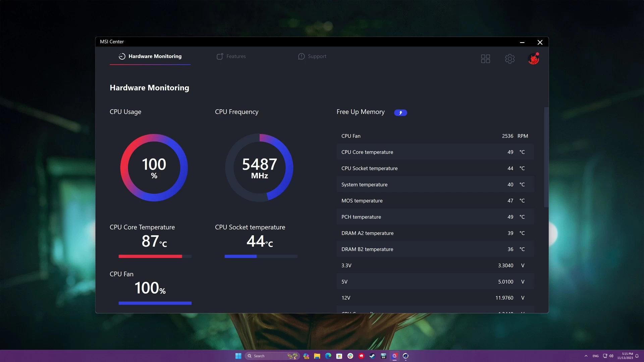This screenshot has height=362, width=644.
Task: Open MSI Center settings gear
Action: tap(509, 59)
